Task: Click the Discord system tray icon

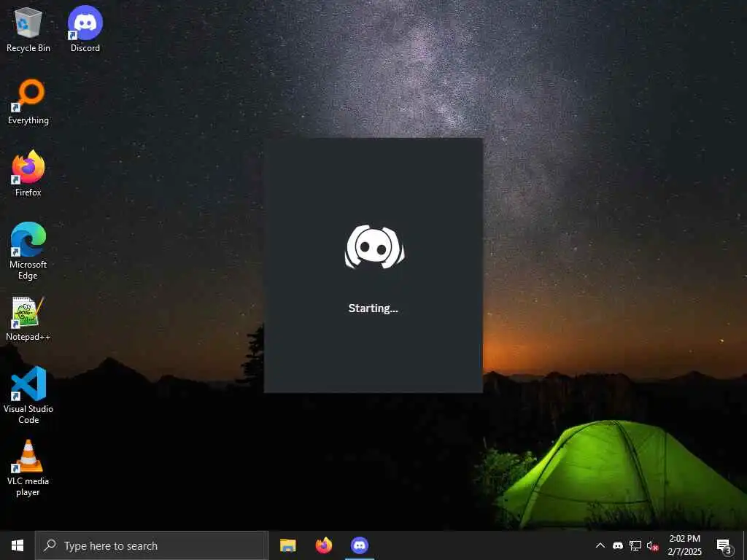Action: click(x=618, y=545)
